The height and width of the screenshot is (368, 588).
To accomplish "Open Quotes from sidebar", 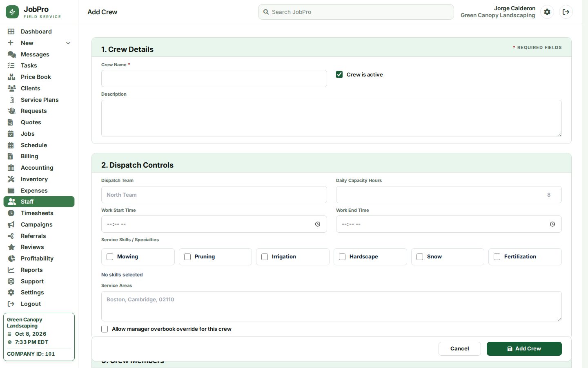I will (x=39, y=122).
